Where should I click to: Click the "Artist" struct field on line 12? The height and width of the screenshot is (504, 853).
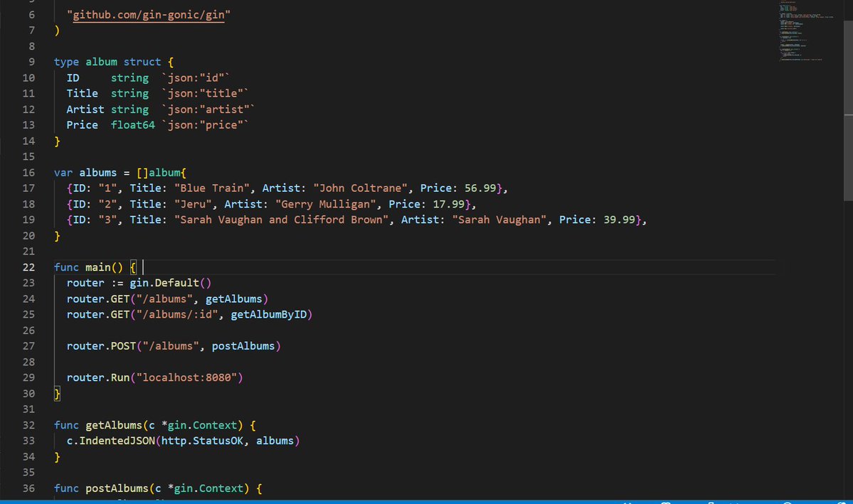coord(85,109)
